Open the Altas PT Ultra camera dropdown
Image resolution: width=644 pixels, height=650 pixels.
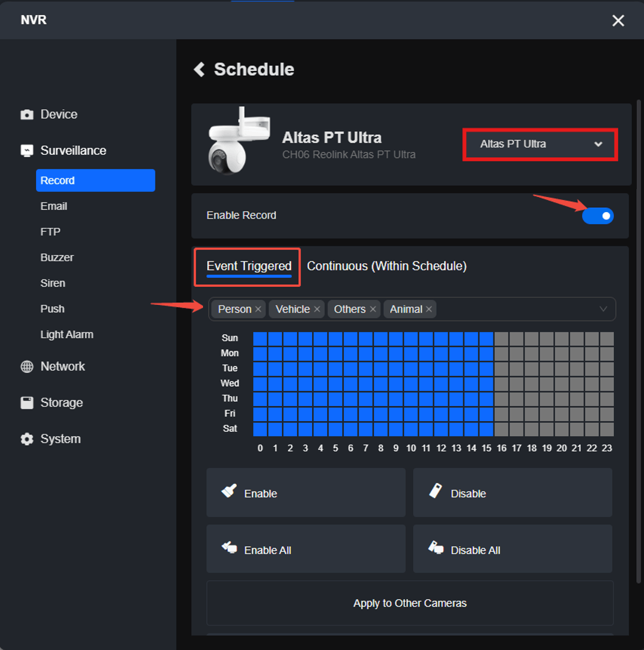(x=540, y=144)
